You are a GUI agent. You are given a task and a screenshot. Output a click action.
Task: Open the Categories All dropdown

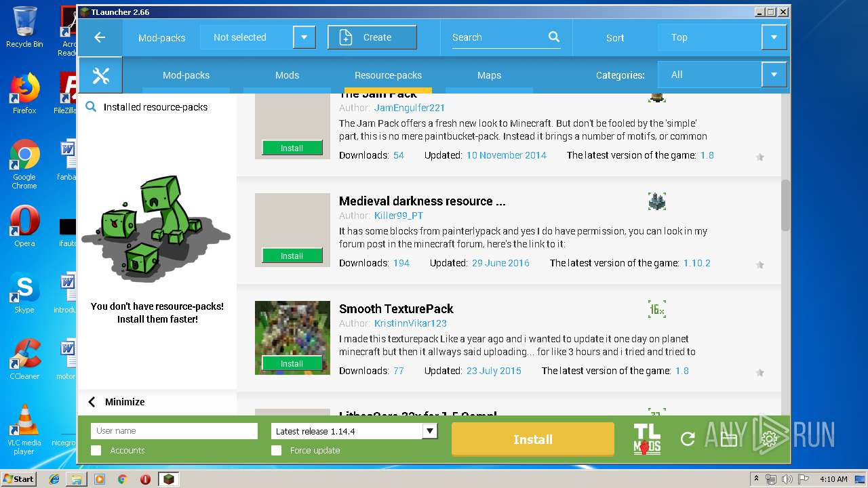(774, 75)
